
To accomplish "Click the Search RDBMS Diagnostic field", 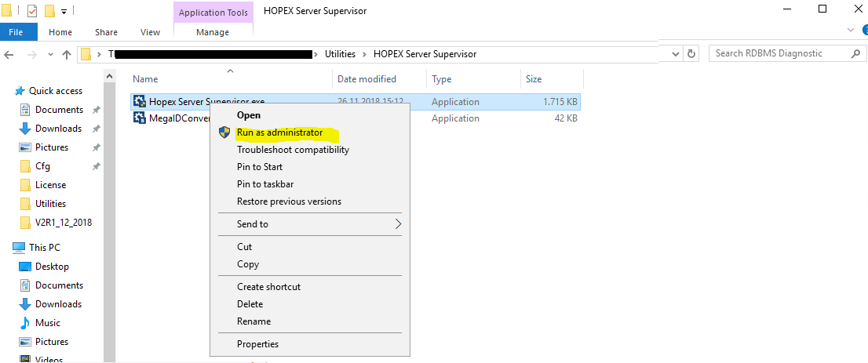I will [x=777, y=53].
